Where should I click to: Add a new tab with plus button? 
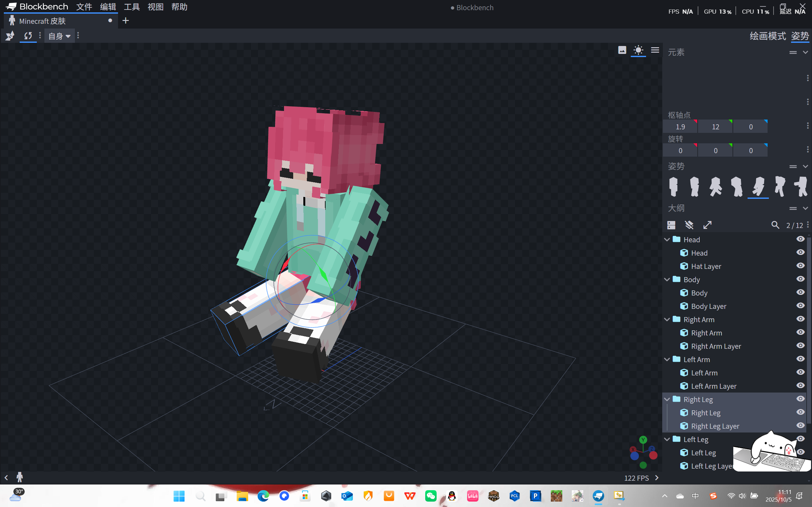[x=125, y=21]
